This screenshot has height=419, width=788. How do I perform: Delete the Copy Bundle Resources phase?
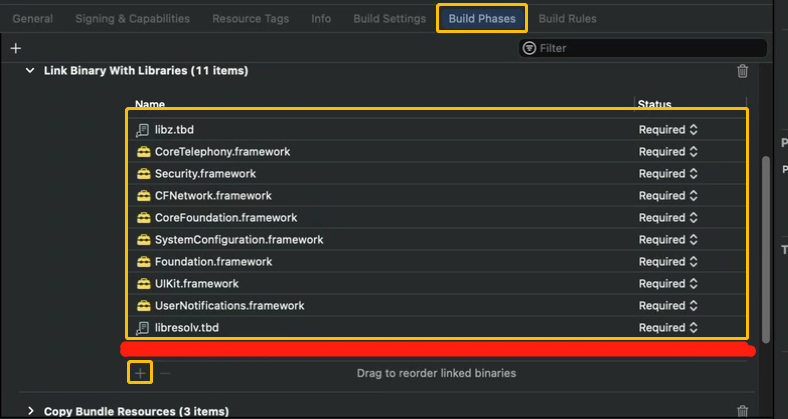(742, 411)
